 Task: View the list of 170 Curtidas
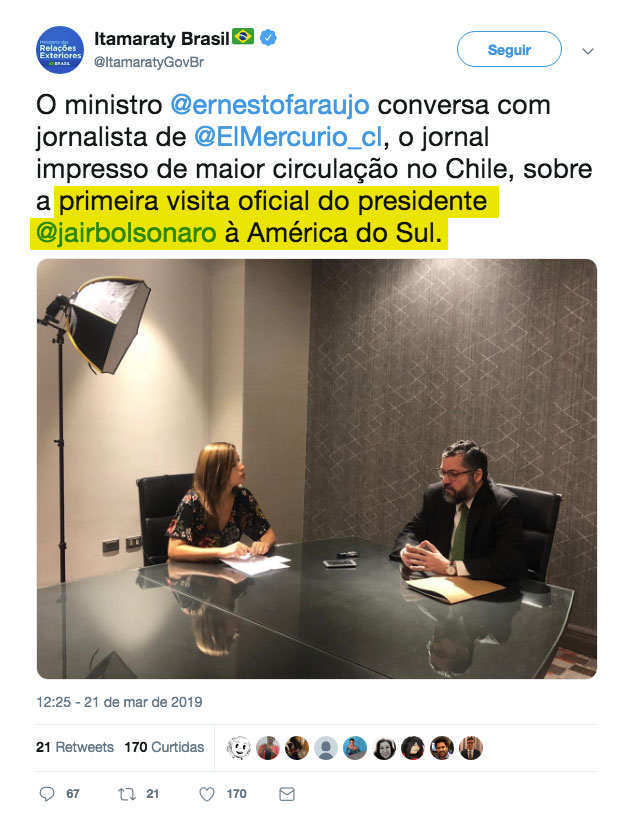point(164,747)
